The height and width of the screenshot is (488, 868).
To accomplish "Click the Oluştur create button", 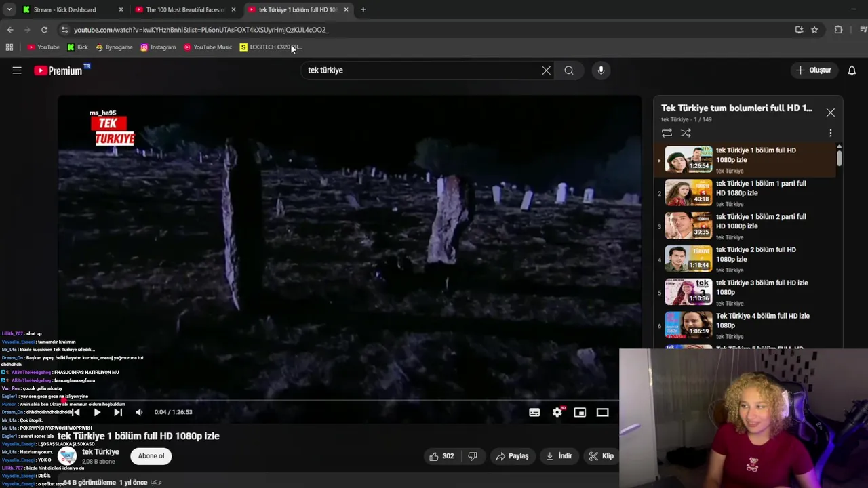I will point(814,70).
